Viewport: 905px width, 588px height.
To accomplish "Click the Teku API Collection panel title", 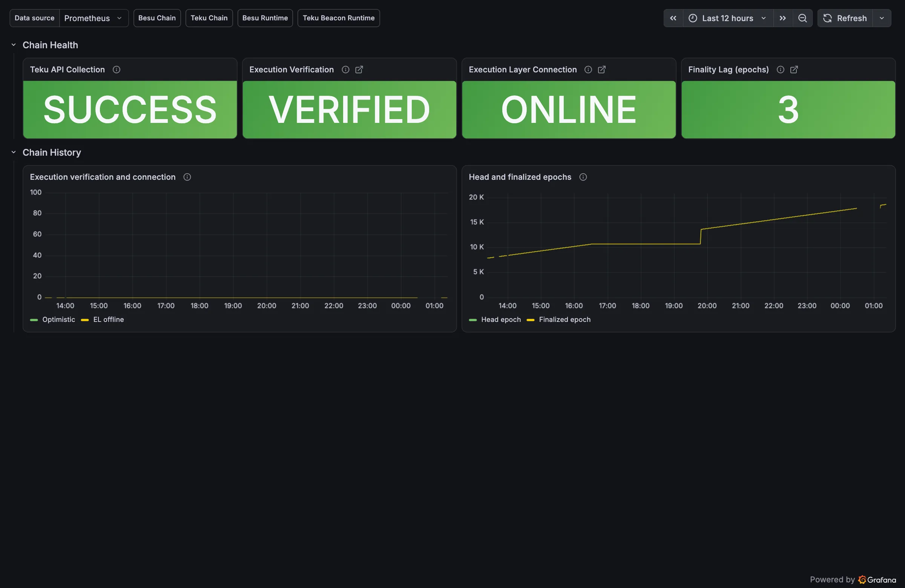I will (x=67, y=70).
